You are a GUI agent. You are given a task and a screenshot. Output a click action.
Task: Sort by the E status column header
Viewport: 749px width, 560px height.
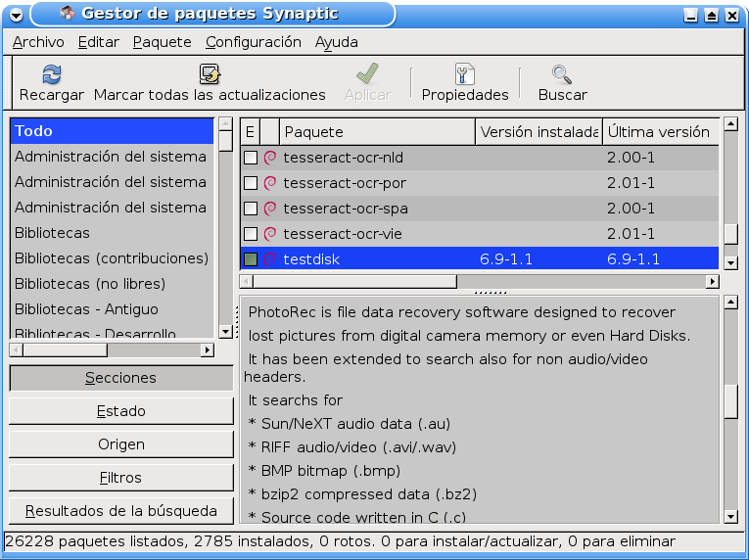pyautogui.click(x=250, y=131)
